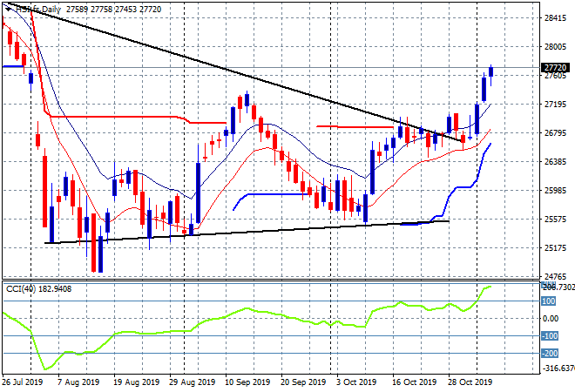Click the 26385 price axis label
575x392 pixels.
555,162
